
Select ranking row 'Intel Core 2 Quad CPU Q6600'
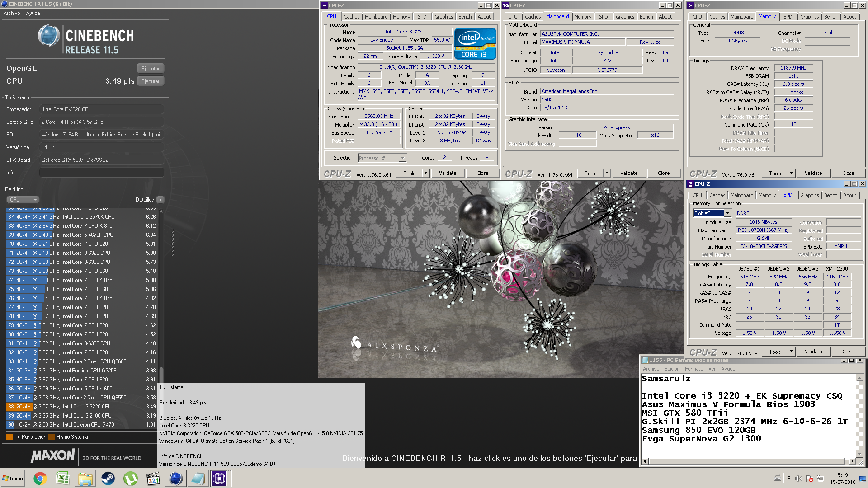pyautogui.click(x=81, y=361)
